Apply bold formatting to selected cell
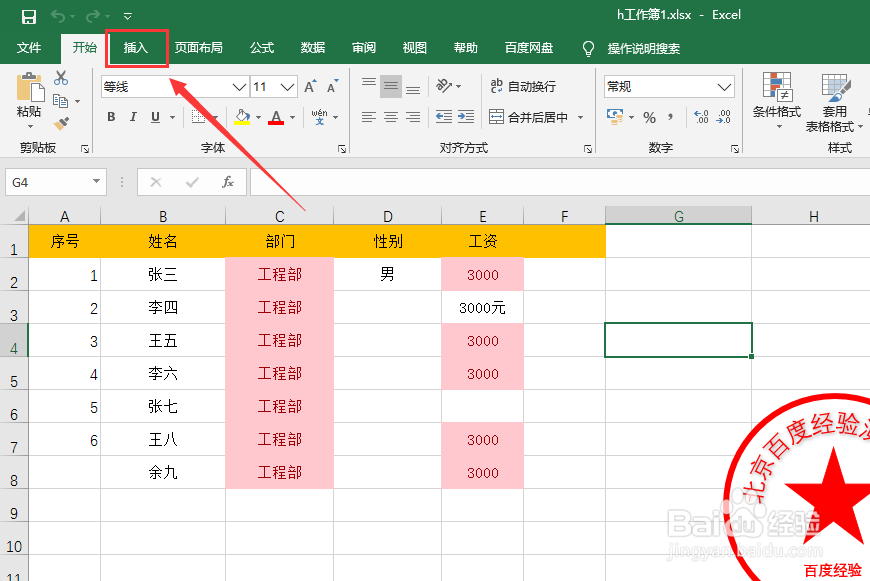The height and width of the screenshot is (581, 870). pyautogui.click(x=111, y=116)
